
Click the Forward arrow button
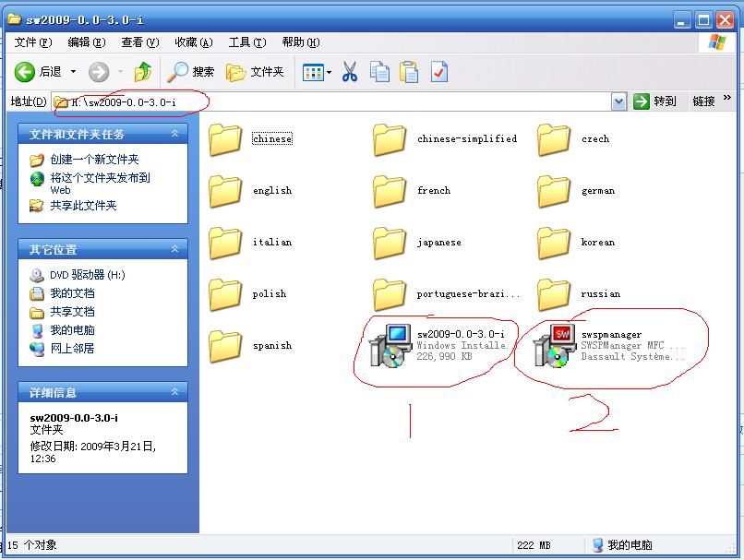click(99, 72)
